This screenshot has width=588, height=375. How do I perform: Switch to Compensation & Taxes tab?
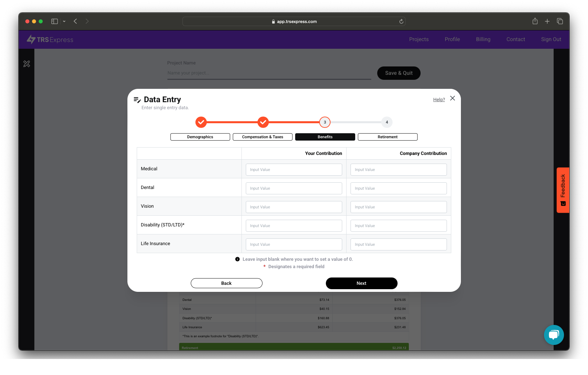pos(262,137)
